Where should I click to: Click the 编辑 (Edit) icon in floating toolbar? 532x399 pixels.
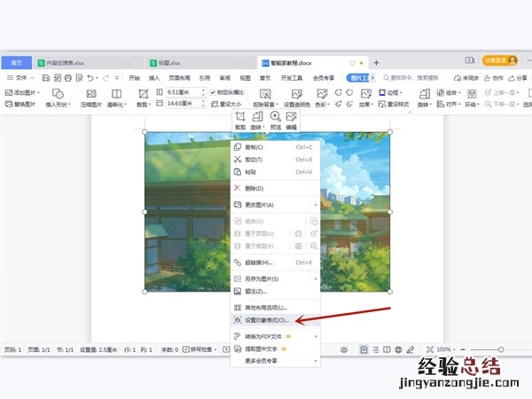tap(291, 116)
